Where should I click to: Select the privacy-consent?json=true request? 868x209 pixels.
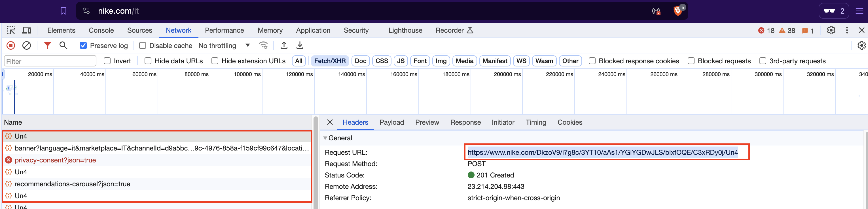[x=157, y=160]
